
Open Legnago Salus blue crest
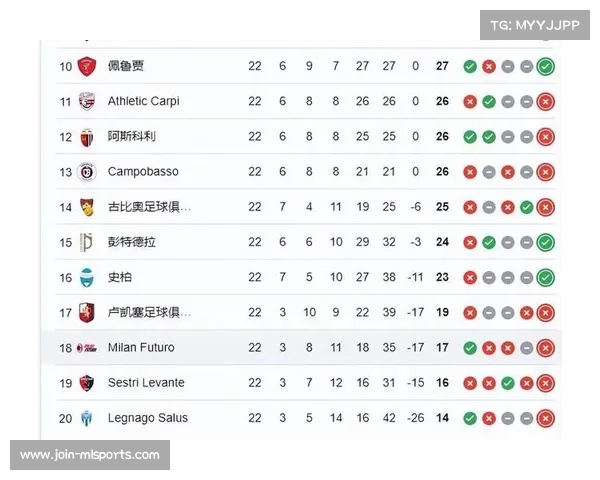(x=87, y=418)
